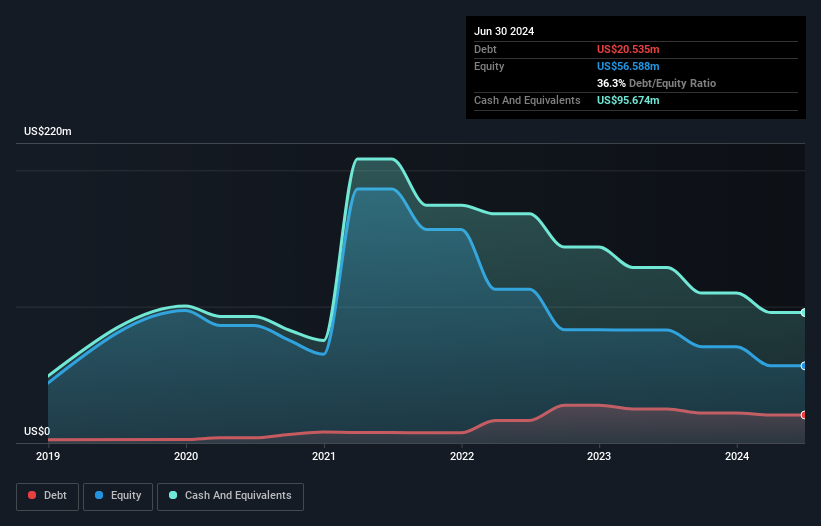
Task: Toggle the Cash And Equivalents legend button
Action: (x=230, y=496)
